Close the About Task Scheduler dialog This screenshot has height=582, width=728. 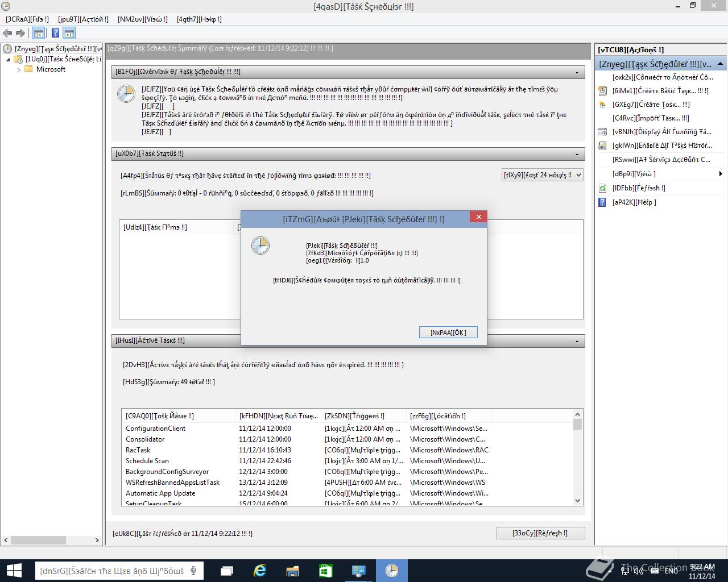(x=478, y=217)
